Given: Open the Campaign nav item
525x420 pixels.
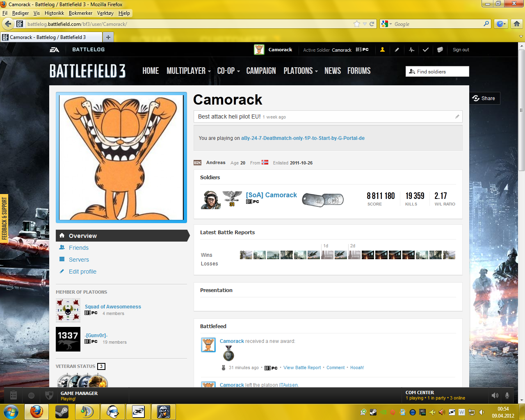Looking at the screenshot, I should 261,71.
